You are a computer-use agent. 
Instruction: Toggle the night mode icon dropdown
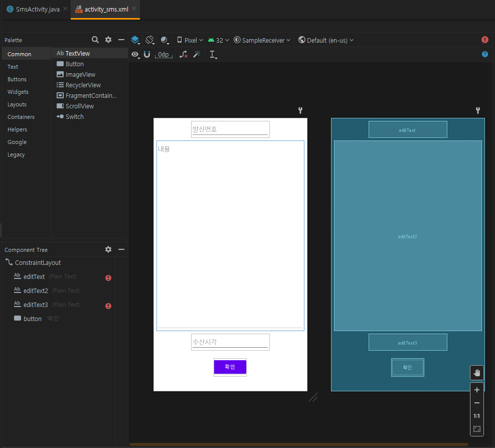[x=165, y=40]
